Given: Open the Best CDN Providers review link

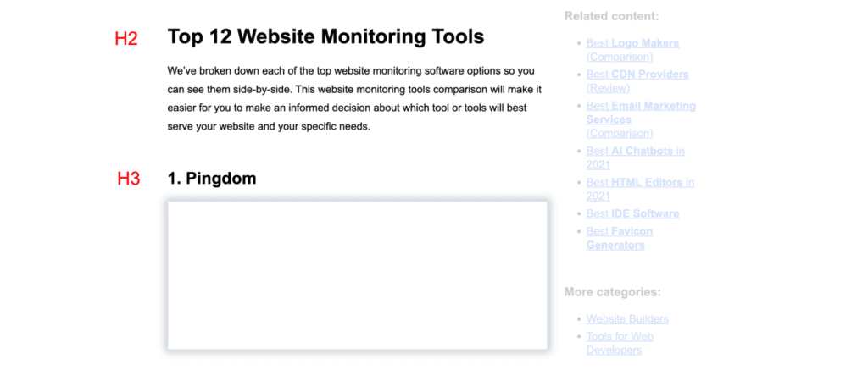Looking at the screenshot, I should (637, 75).
